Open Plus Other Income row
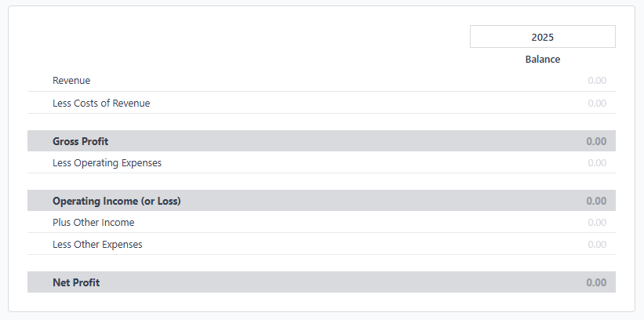Image resolution: width=644 pixels, height=320 pixels. pyautogui.click(x=322, y=222)
